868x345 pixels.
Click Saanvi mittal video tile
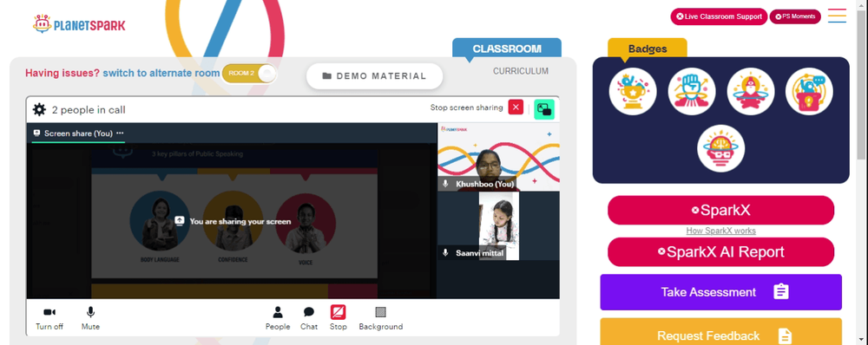tap(499, 226)
